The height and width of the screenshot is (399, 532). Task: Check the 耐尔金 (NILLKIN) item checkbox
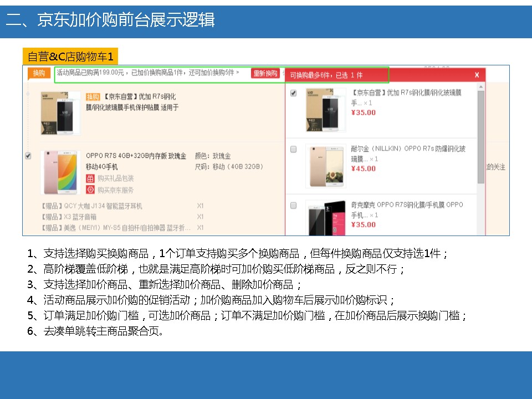(x=294, y=149)
